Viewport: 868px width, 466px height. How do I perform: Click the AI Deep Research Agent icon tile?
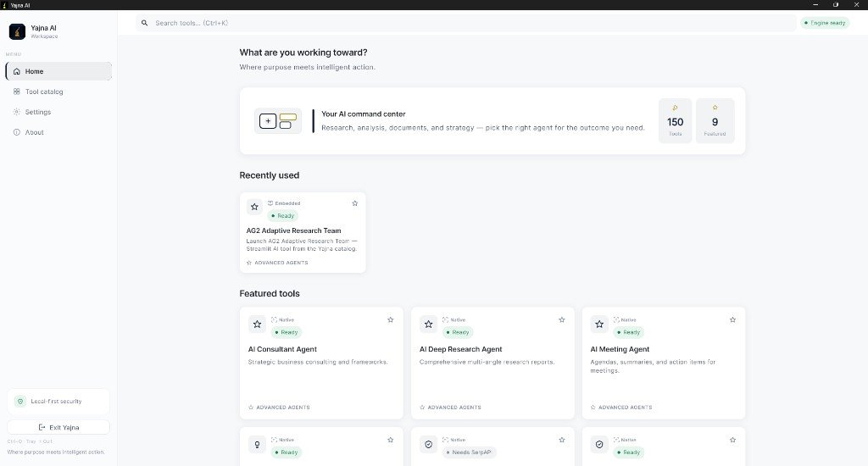[x=428, y=325]
